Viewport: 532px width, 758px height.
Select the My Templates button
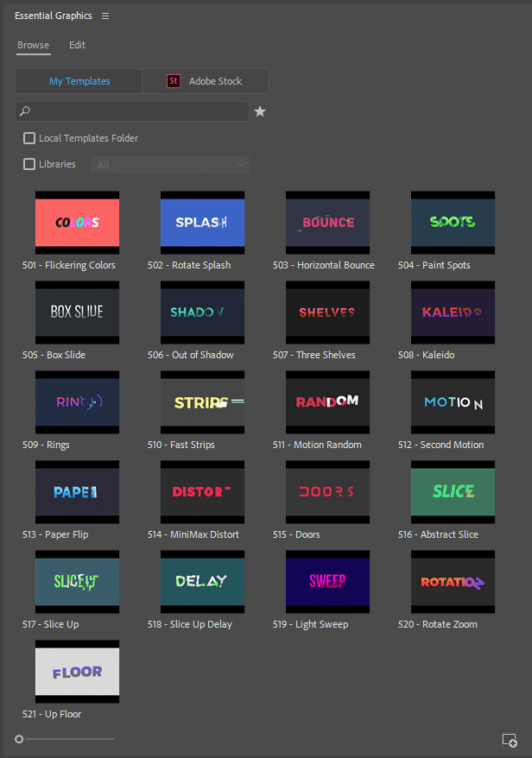click(79, 81)
